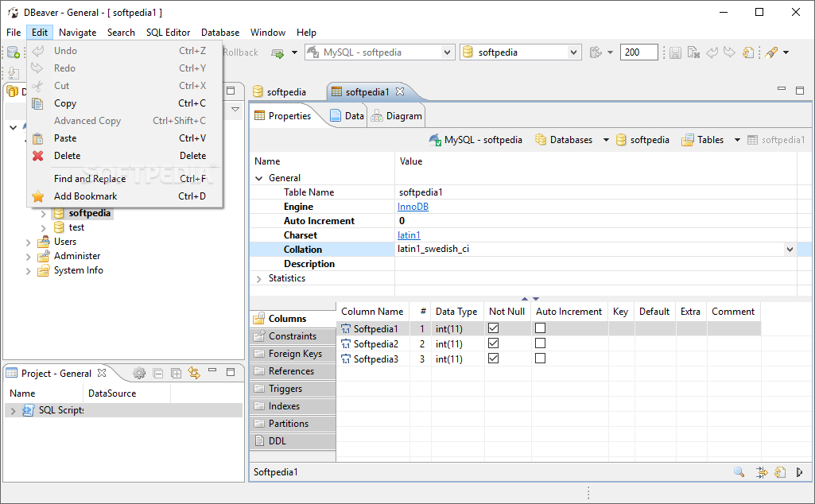Minimize the editor area

pos(782,89)
